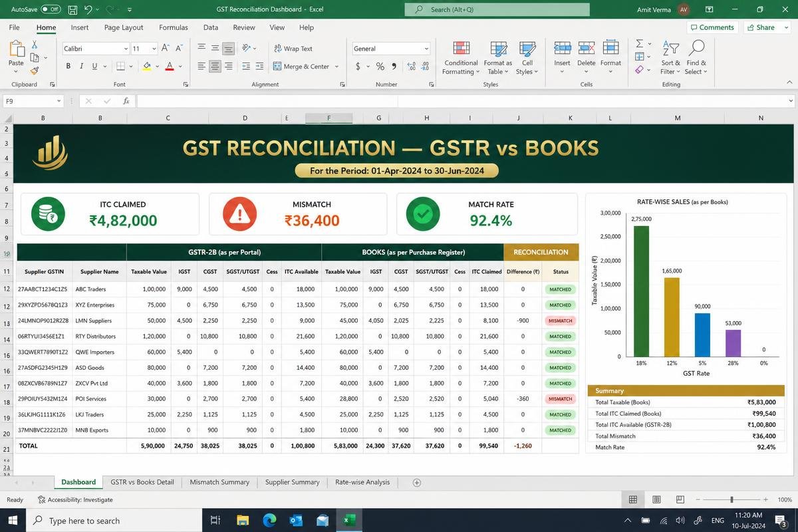Apply percent style
This screenshot has width=798, height=532.
(x=380, y=66)
